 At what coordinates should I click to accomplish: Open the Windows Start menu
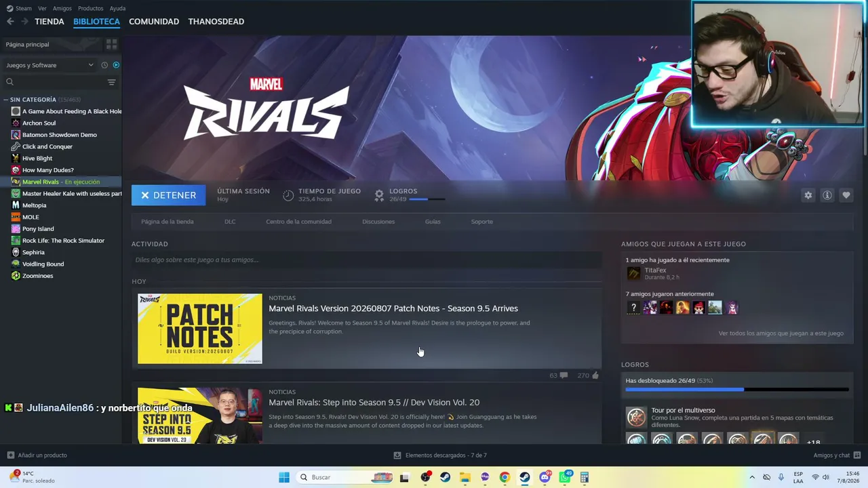click(284, 477)
